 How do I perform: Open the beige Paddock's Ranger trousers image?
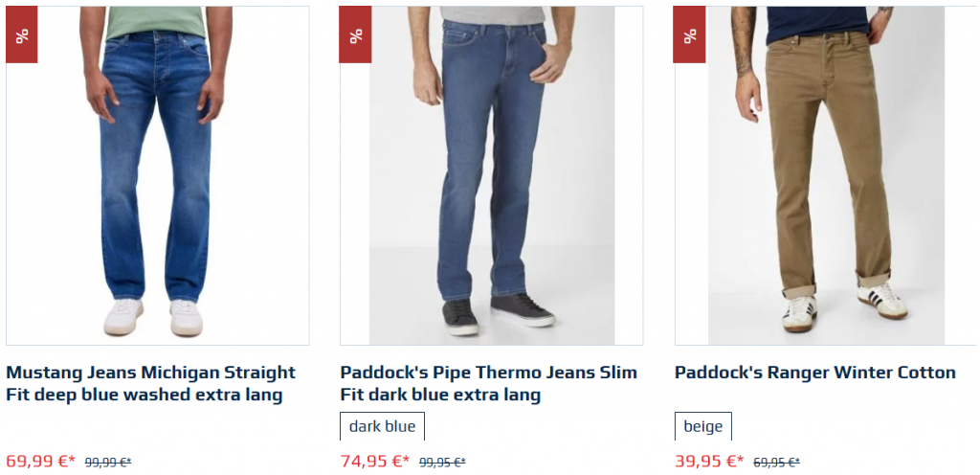pos(826,175)
